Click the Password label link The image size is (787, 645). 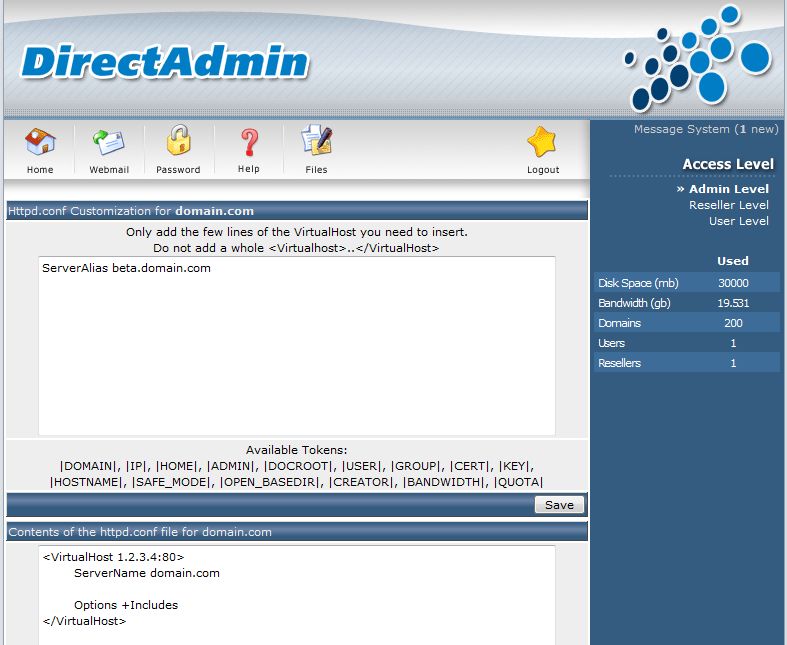click(x=178, y=170)
